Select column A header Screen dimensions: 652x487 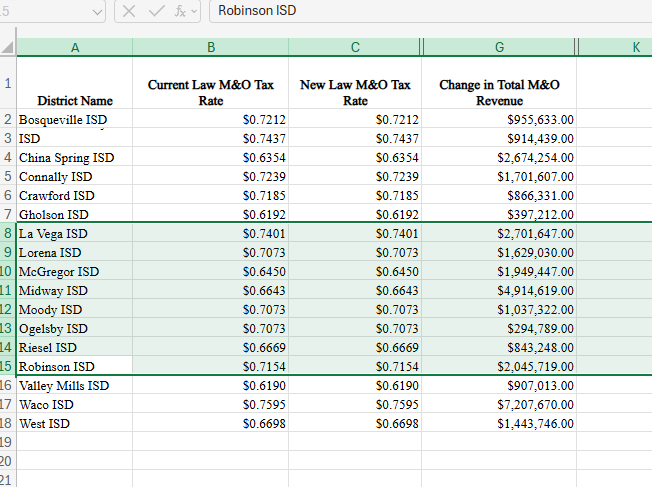pos(75,48)
